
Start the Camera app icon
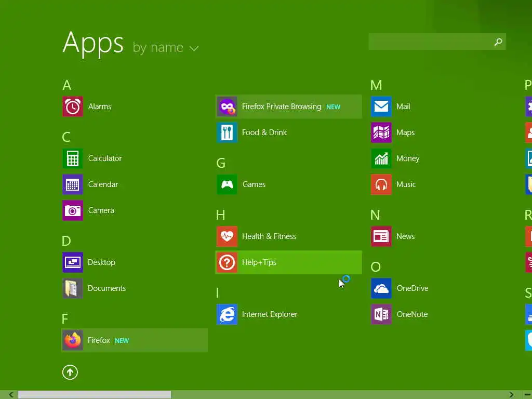click(73, 210)
